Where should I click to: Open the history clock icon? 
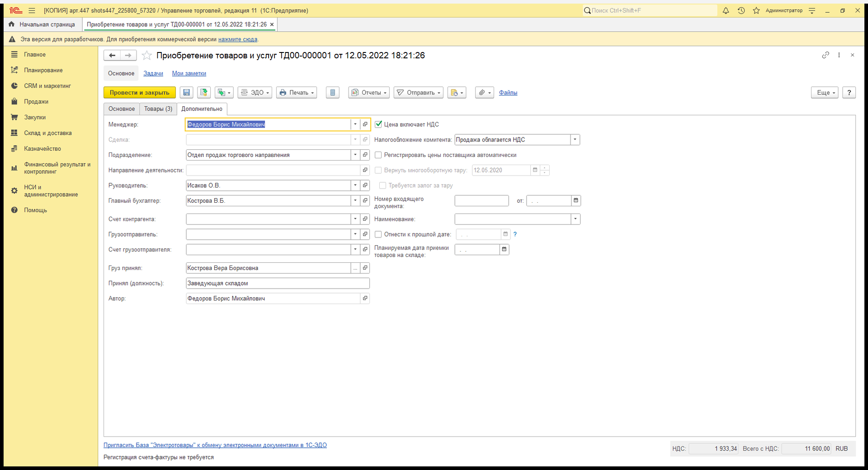tap(741, 10)
